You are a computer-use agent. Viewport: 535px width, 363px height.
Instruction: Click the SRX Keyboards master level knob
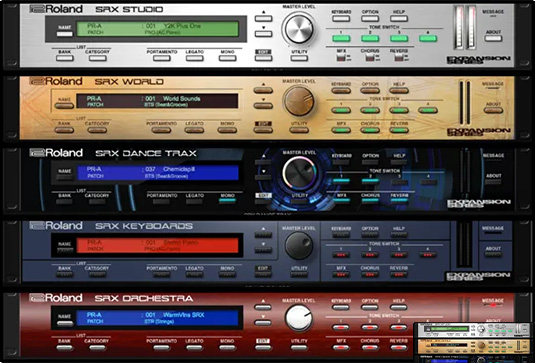(299, 246)
